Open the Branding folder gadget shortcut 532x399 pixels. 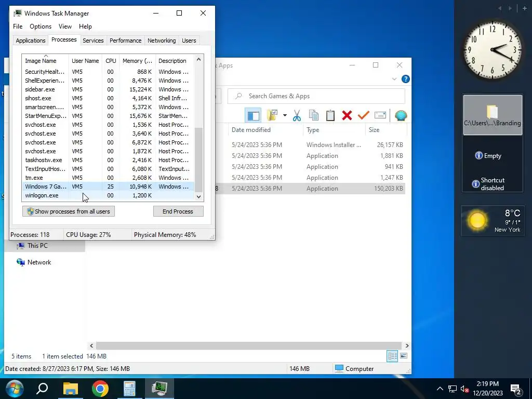[x=493, y=115]
